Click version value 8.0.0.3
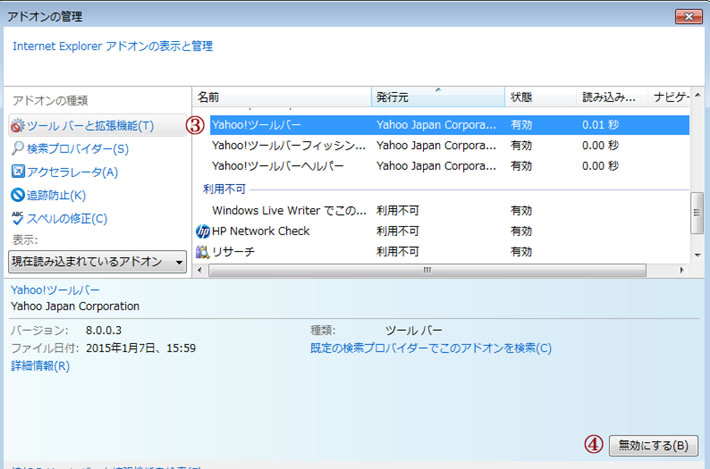710x469 pixels. (104, 330)
